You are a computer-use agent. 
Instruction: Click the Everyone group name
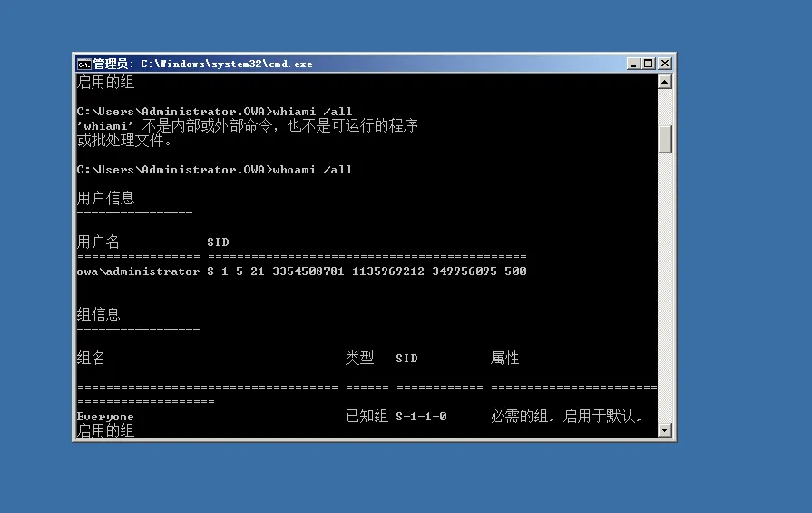tap(105, 417)
